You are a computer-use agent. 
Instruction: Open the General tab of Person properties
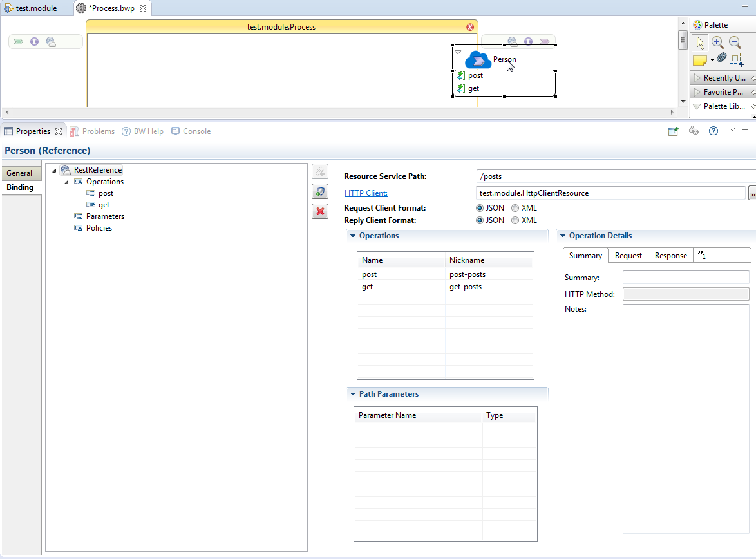pos(20,173)
